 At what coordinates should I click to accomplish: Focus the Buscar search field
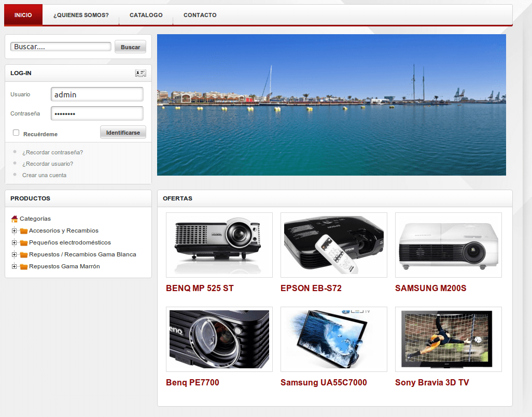point(61,47)
